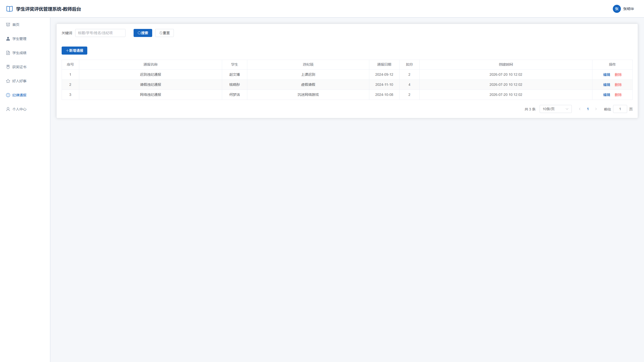Viewport: 644px width, 362px height.
Task: Click the 纪律通报 warning icon
Action: click(8, 95)
